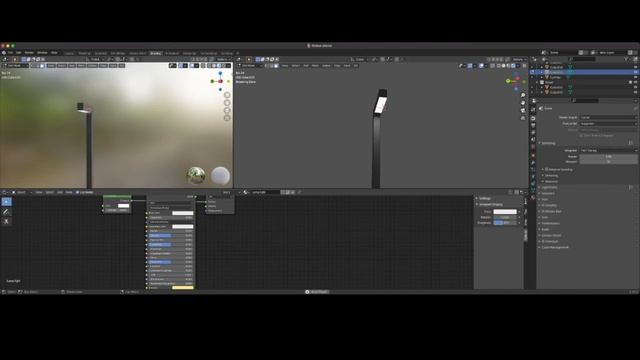Toggle gizmos in right viewport header
Image resolution: width=640 pixels, height=360 pixels.
click(x=470, y=65)
